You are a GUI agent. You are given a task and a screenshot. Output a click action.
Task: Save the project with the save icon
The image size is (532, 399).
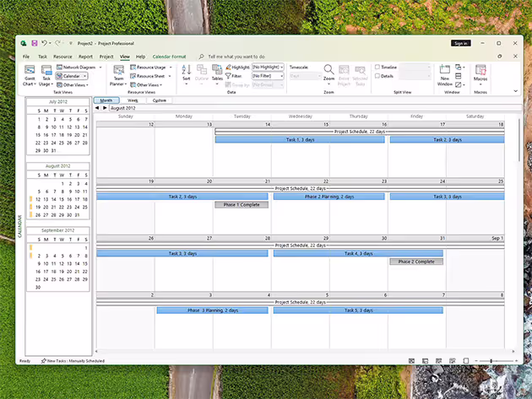tap(35, 43)
